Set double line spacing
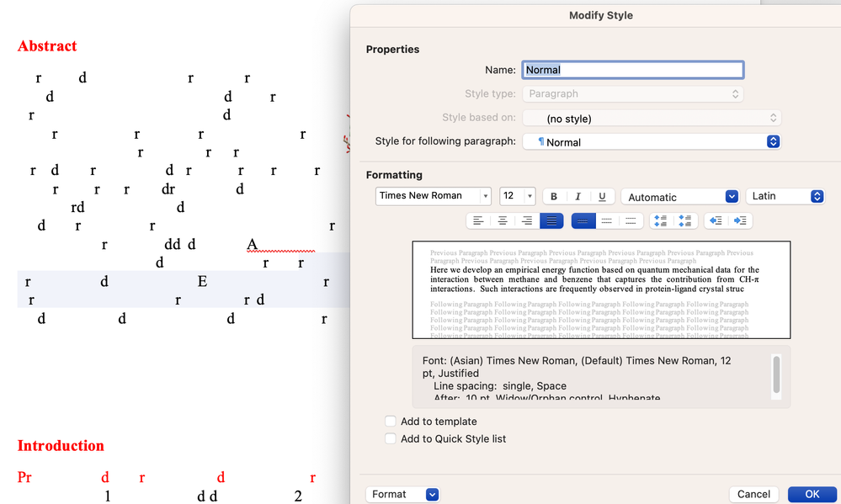Image resolution: width=841 pixels, height=504 pixels. [631, 221]
